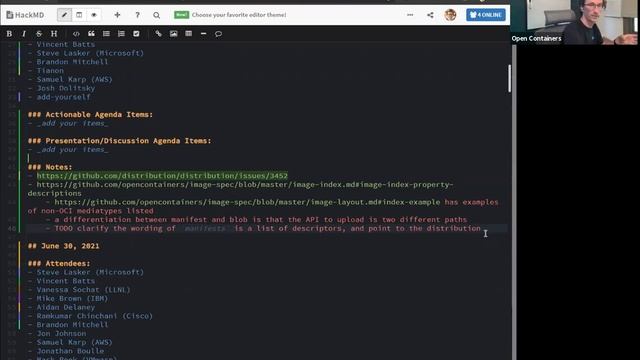Insert a table
640x360 pixels.
[189, 34]
